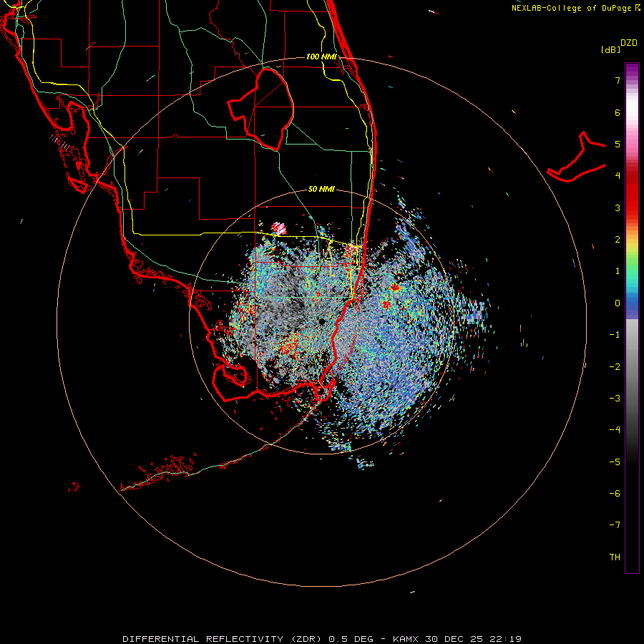Click the 100 NMI range ring label
Viewport: 644px width, 644px height.
[x=321, y=57]
